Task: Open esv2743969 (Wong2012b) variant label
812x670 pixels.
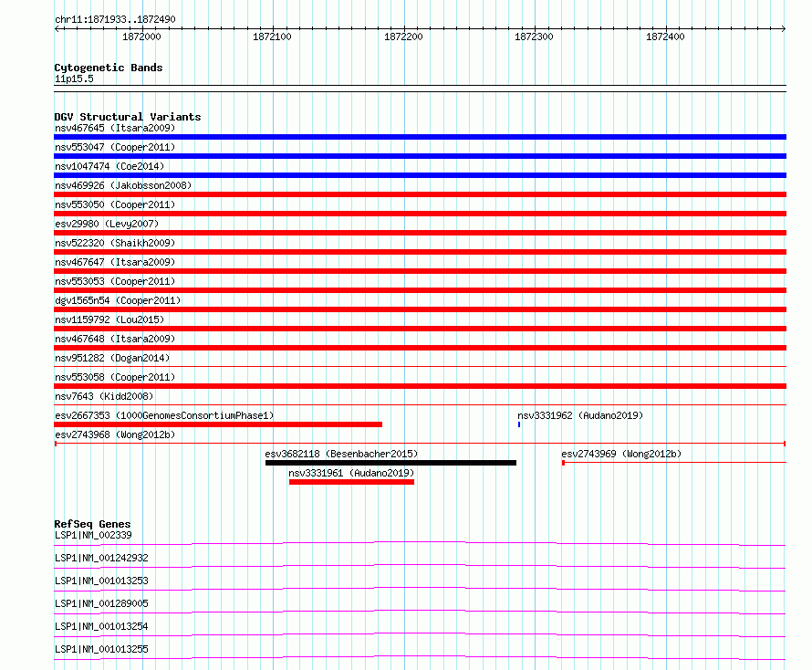Action: tap(621, 454)
